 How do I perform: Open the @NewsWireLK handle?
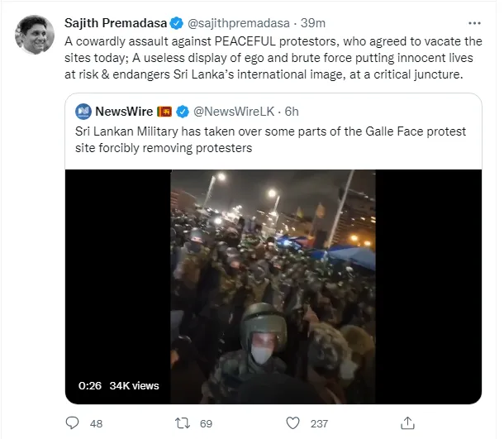tap(234, 112)
